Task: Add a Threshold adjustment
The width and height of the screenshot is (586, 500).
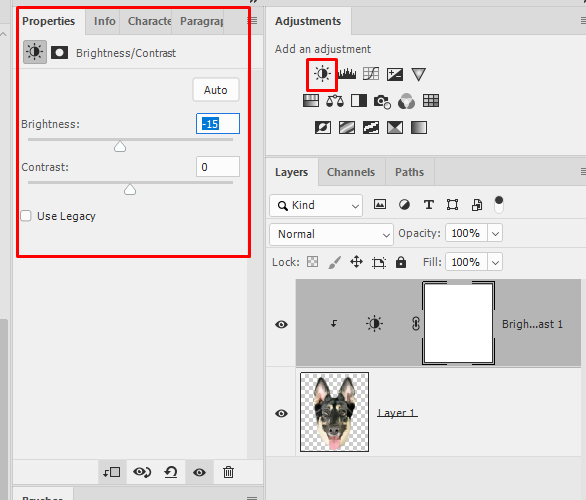Action: (371, 128)
